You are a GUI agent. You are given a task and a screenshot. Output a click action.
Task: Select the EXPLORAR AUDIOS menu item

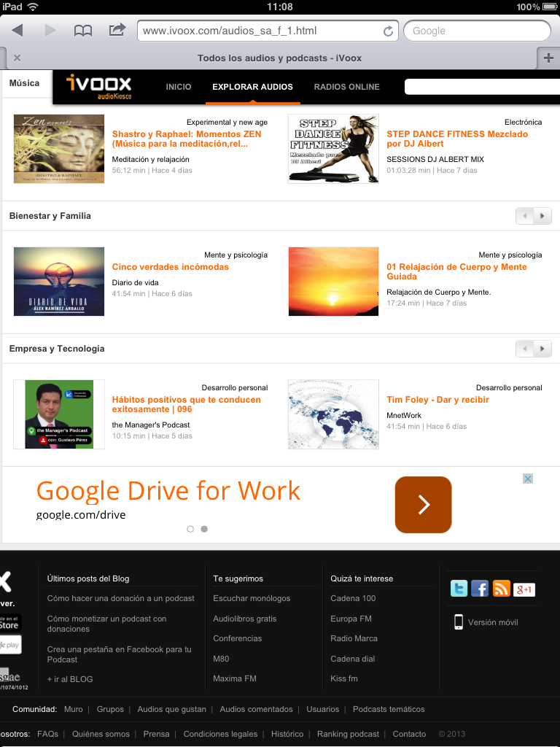(x=253, y=87)
